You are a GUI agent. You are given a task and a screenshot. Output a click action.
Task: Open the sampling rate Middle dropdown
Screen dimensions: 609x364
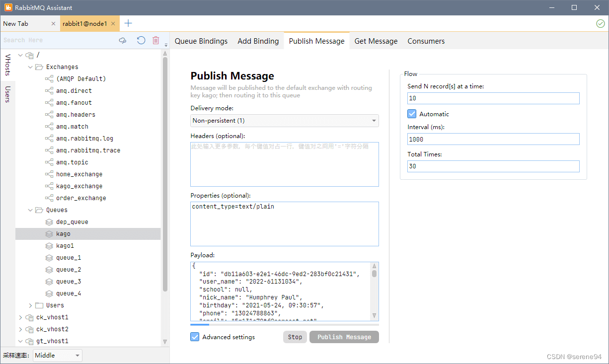pos(58,356)
